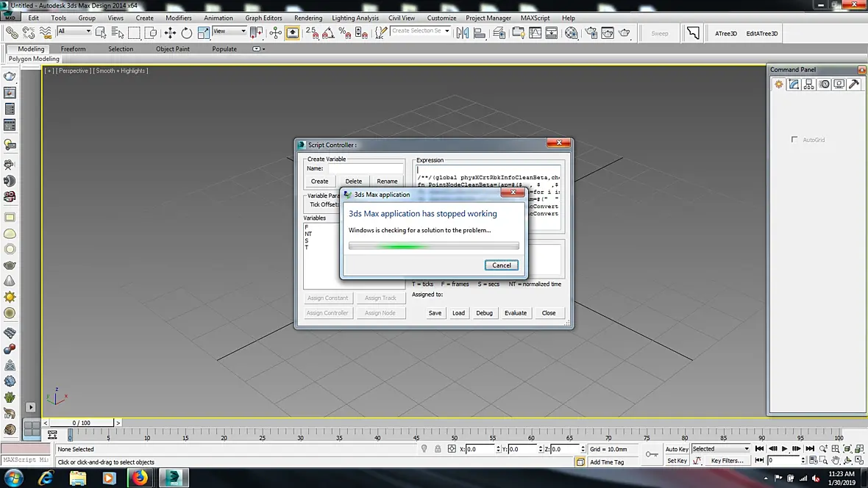This screenshot has height=488, width=868.
Task: Activate the Select Object tool
Action: pyautogui.click(x=100, y=33)
